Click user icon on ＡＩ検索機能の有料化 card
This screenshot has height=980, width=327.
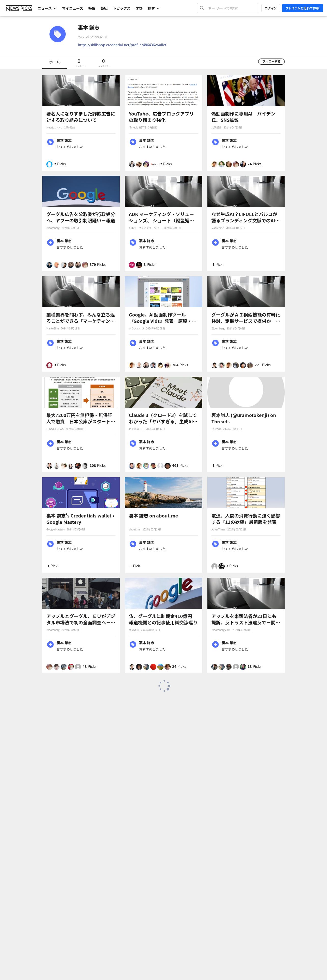tap(215, 343)
